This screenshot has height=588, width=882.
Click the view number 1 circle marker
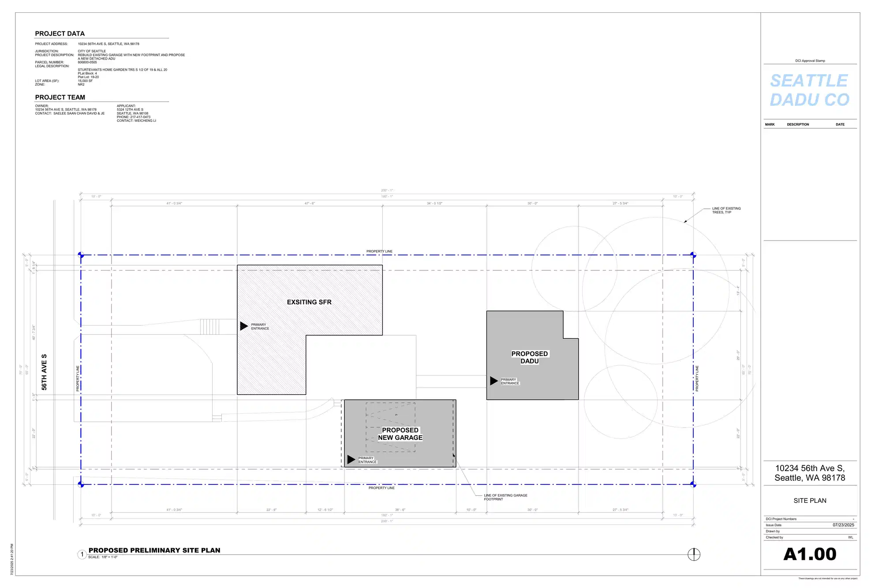[x=82, y=554]
